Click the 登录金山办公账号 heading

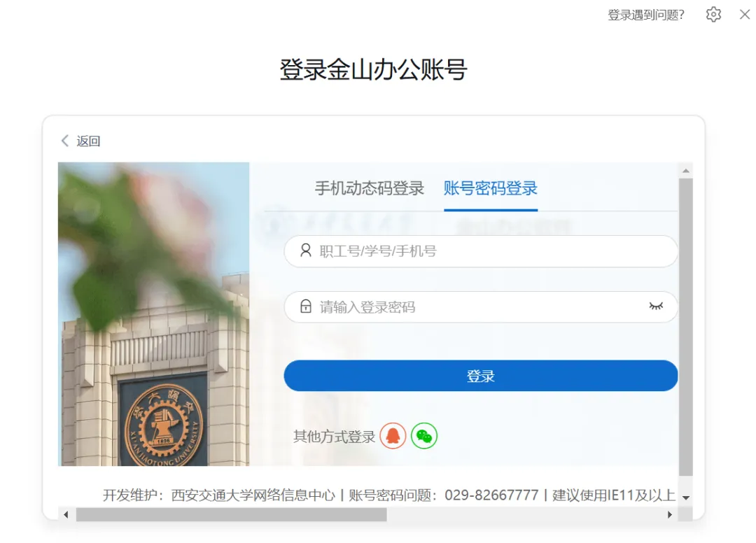point(374,70)
